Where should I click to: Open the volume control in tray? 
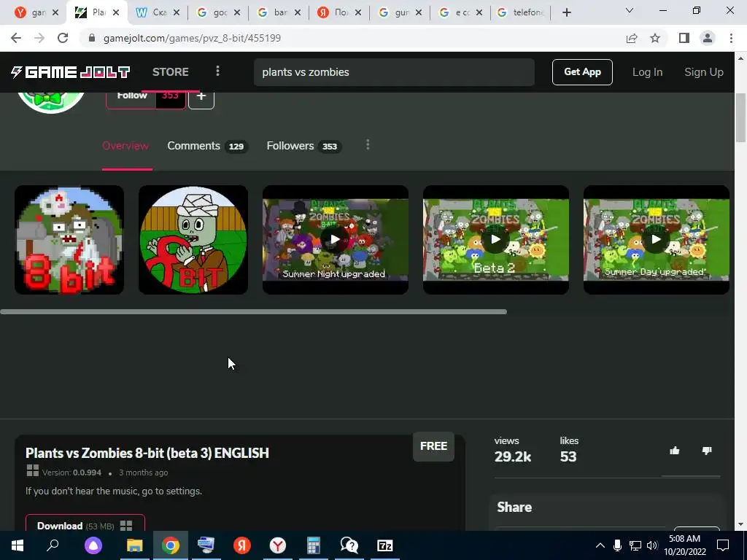(x=652, y=545)
